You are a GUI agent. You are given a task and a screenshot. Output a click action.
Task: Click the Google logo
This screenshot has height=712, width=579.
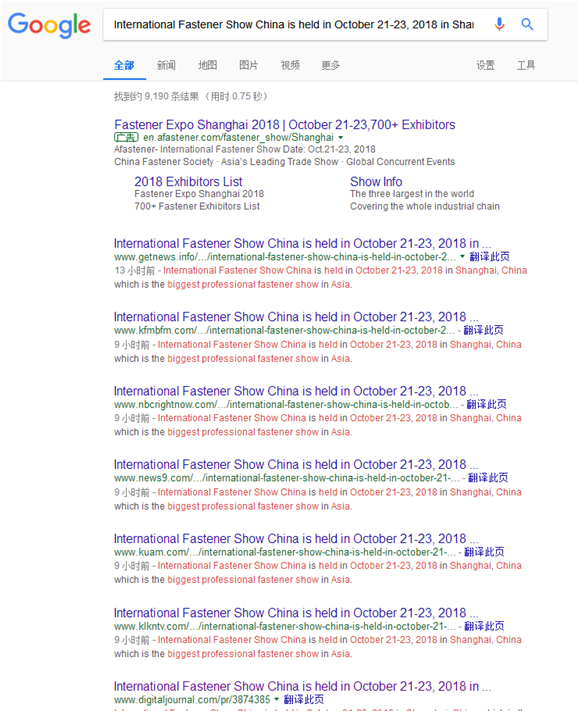[49, 25]
